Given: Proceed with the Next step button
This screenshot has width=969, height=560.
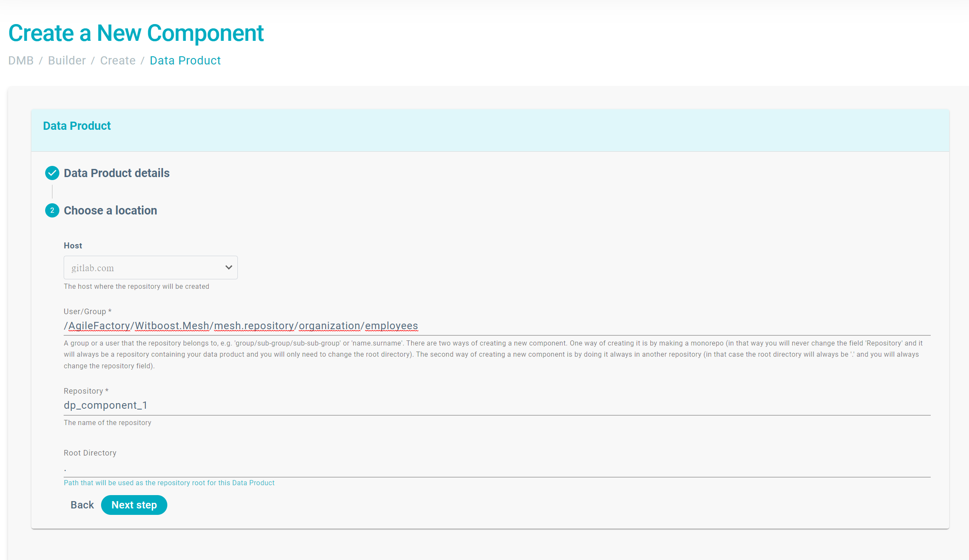Looking at the screenshot, I should pyautogui.click(x=134, y=505).
